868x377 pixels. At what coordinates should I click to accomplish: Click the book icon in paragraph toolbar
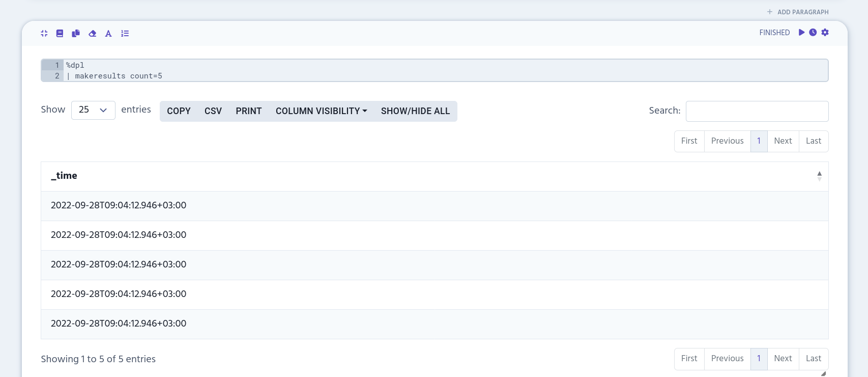coord(60,34)
